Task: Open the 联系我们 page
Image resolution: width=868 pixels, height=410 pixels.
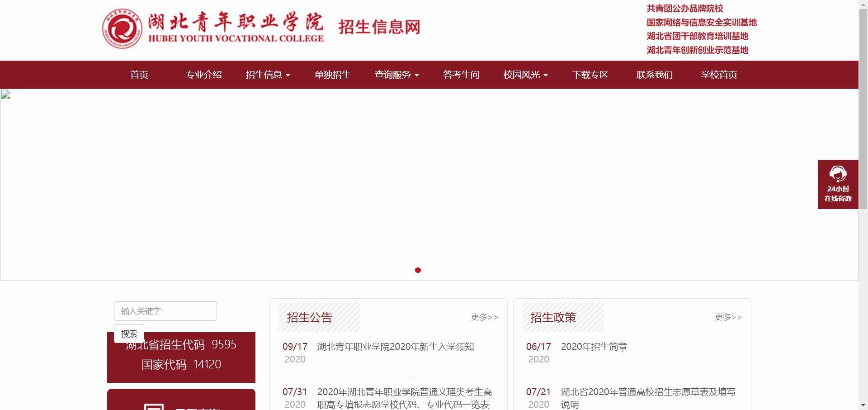Action: 654,75
